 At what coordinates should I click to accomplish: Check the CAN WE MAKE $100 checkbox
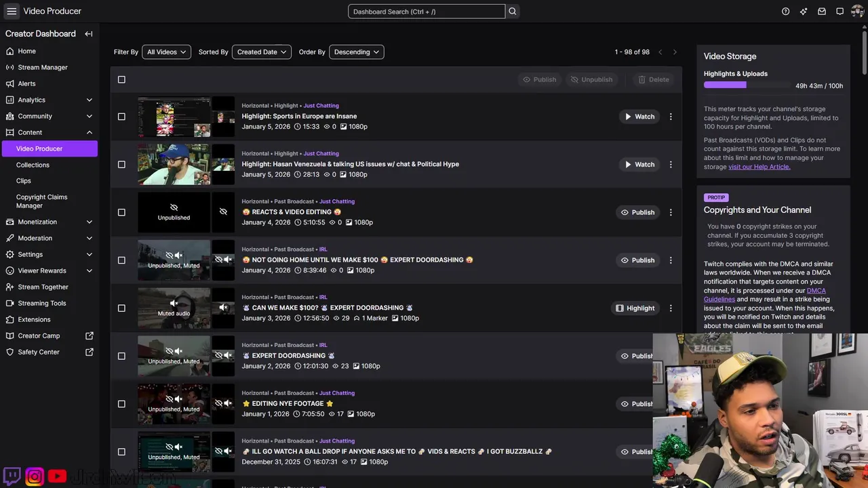tap(121, 308)
